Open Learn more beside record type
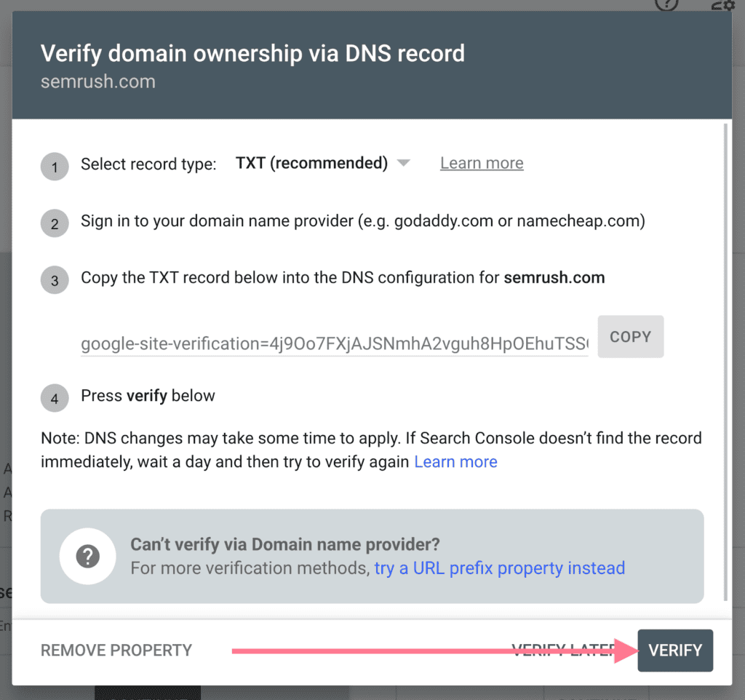Screen dimensions: 745x700 [x=481, y=163]
